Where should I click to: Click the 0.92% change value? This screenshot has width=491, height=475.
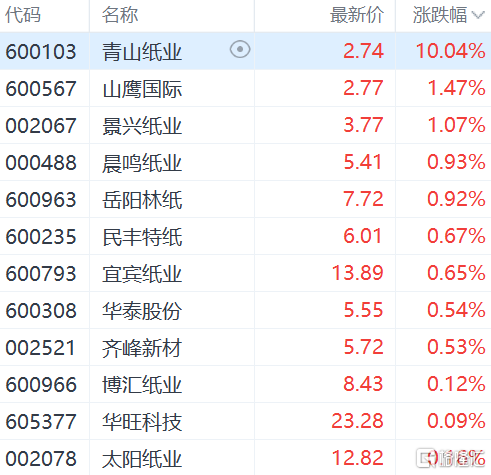coord(456,199)
